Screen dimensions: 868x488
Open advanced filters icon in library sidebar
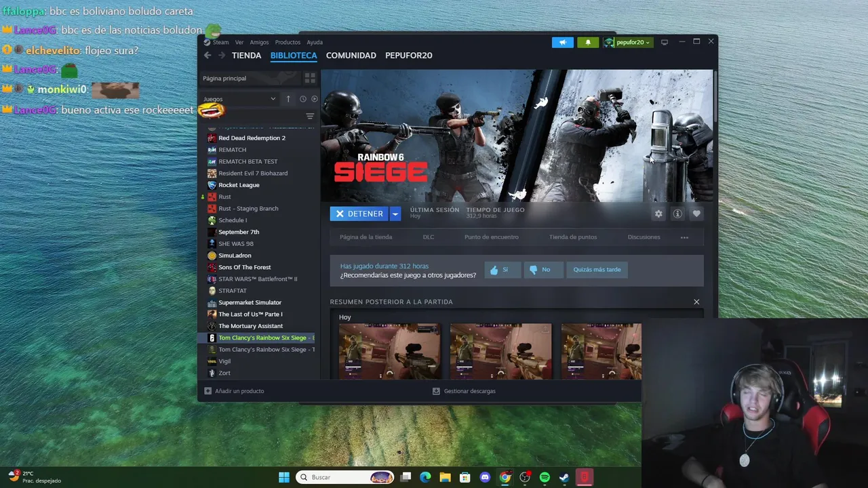(310, 116)
